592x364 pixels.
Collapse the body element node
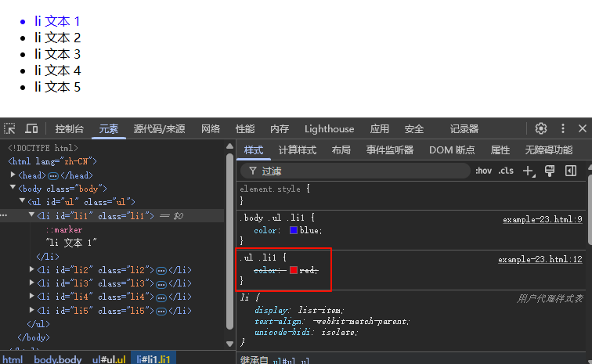point(13,189)
